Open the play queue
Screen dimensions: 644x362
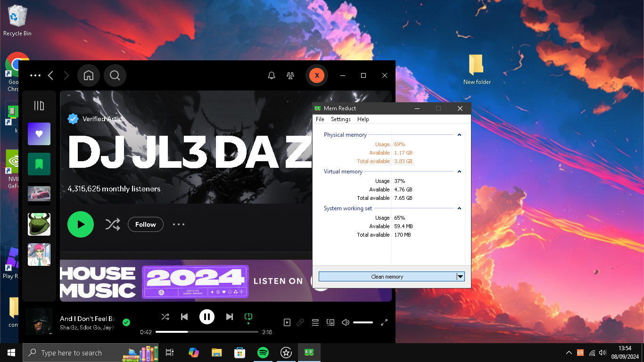[315, 322]
